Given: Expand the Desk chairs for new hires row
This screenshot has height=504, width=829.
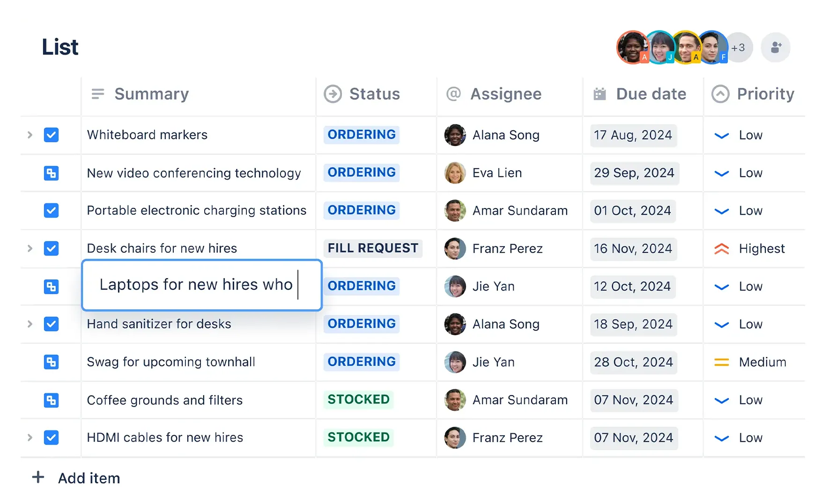Looking at the screenshot, I should pos(30,248).
